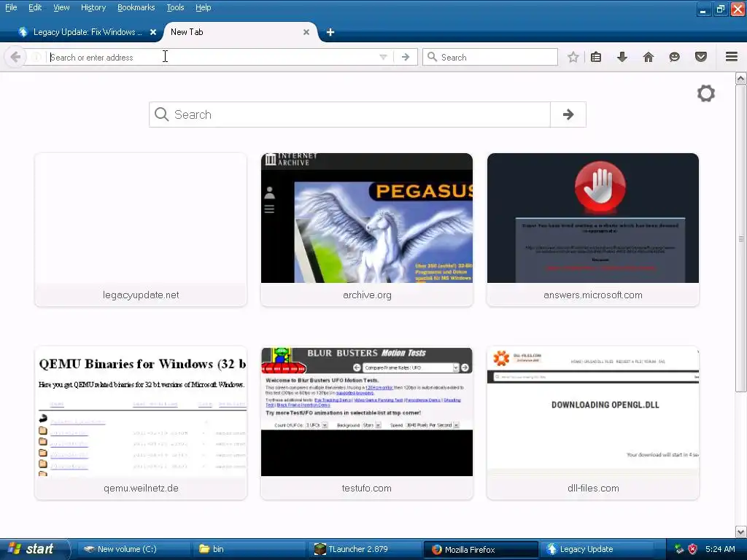Click the site information icon in address bar
The image size is (747, 560).
[36, 57]
